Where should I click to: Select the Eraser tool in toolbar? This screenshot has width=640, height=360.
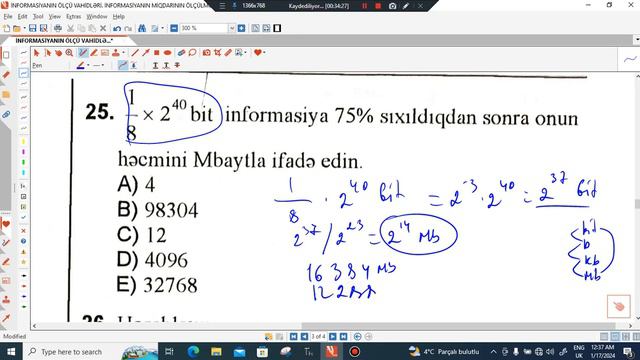[228, 53]
